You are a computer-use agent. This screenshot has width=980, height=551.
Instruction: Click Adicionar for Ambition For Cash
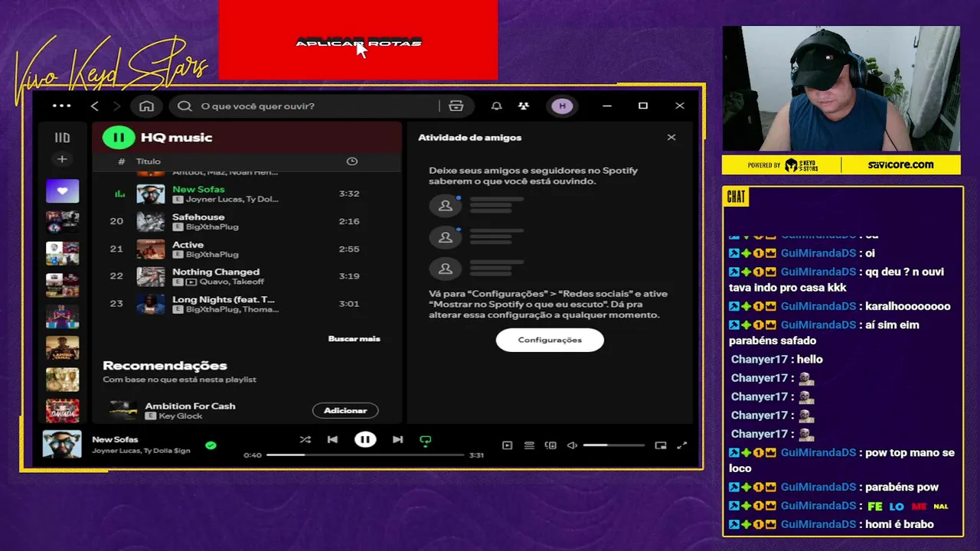pos(345,411)
